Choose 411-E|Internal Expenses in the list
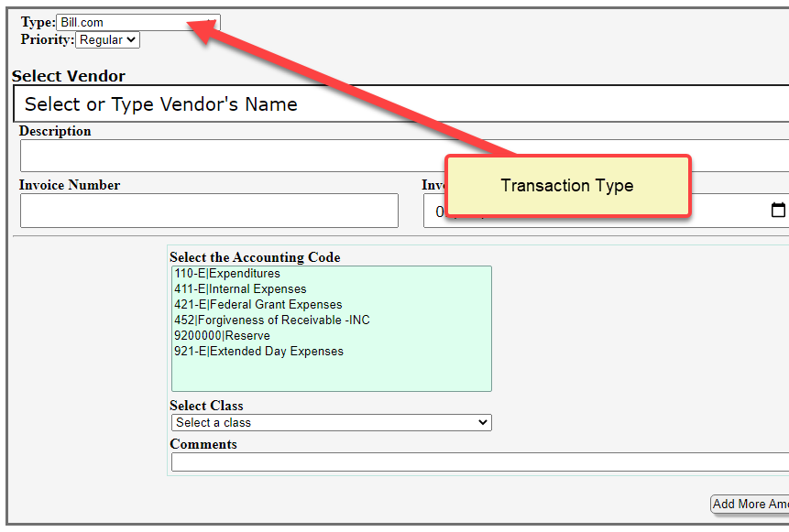The width and height of the screenshot is (789, 532). coord(240,289)
